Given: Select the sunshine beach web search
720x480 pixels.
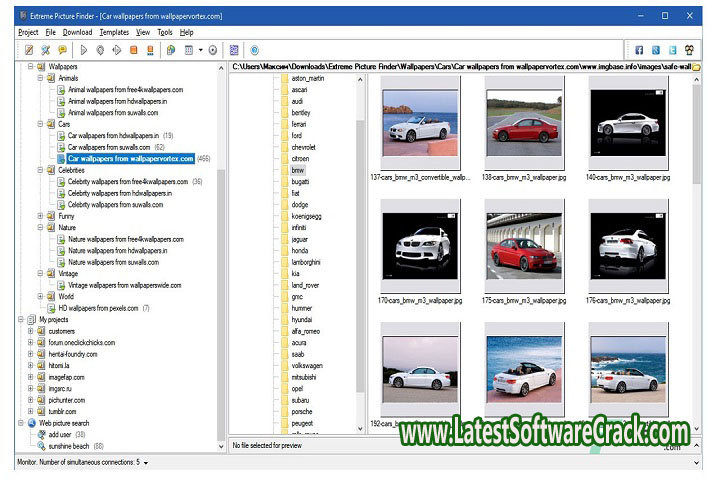Looking at the screenshot, I should coord(69,446).
